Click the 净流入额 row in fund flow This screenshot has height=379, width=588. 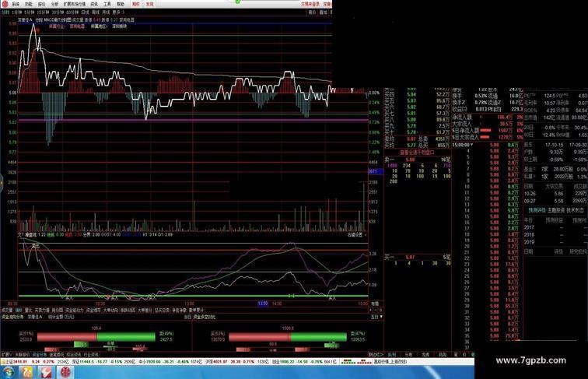click(487, 118)
